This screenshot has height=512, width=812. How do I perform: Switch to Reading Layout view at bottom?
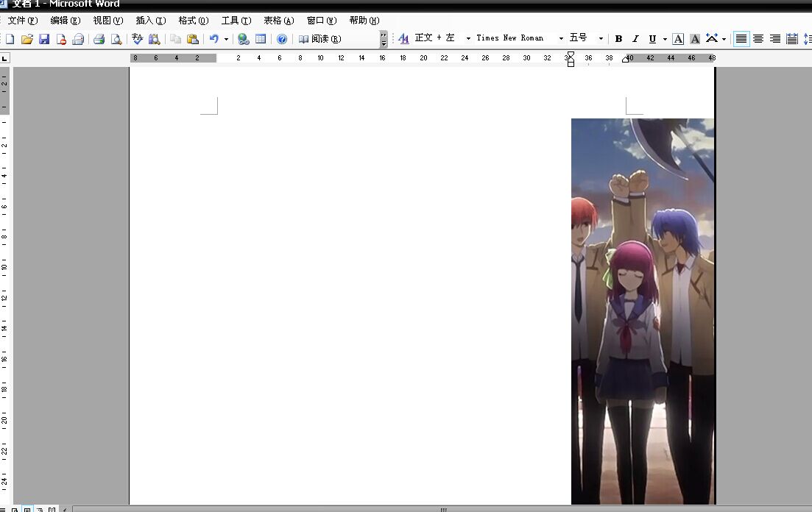tap(52, 509)
